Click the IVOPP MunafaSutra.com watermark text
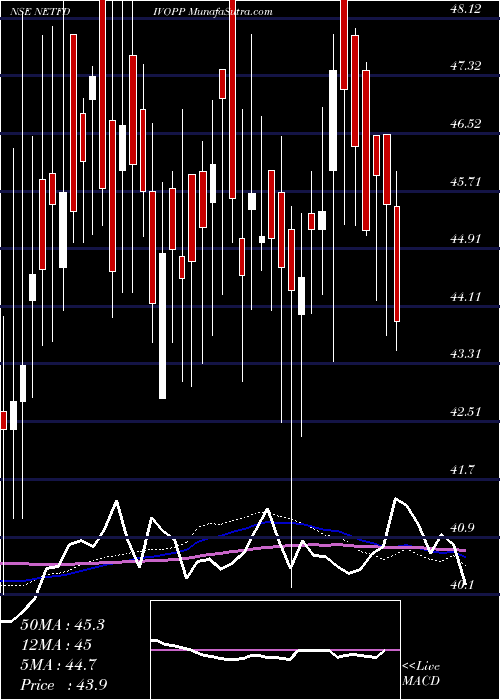Screen dimensions: 500x700 (x=213, y=12)
